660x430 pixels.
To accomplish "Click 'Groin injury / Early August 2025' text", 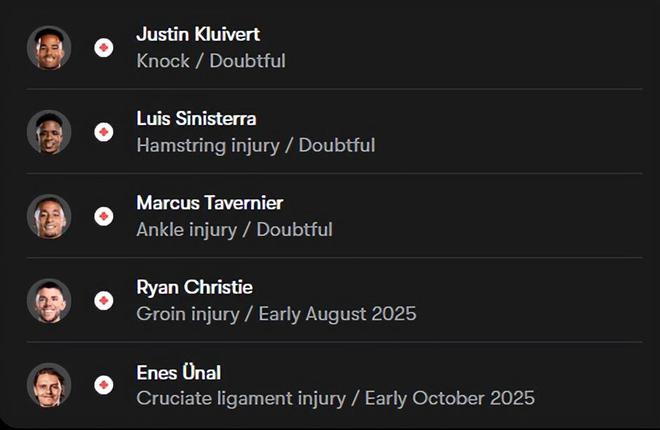I will click(x=276, y=314).
